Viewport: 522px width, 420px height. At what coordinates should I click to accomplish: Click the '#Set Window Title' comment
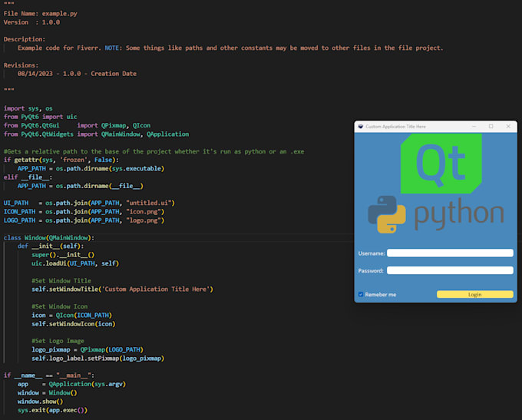click(61, 281)
